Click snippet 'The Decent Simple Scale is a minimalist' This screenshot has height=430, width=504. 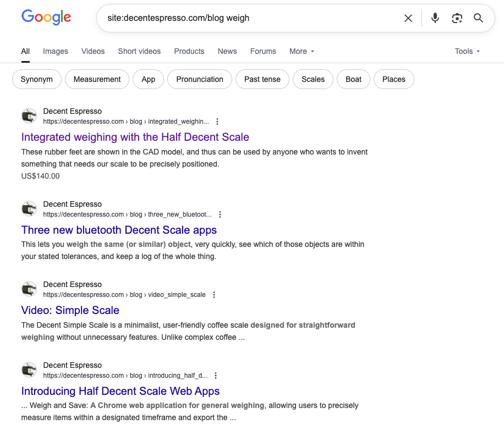pos(188,332)
